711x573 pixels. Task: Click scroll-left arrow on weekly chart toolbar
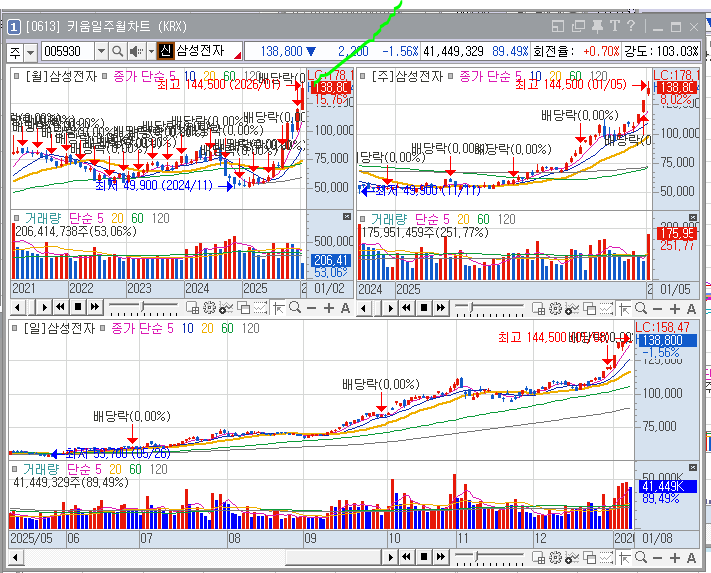coord(363,309)
